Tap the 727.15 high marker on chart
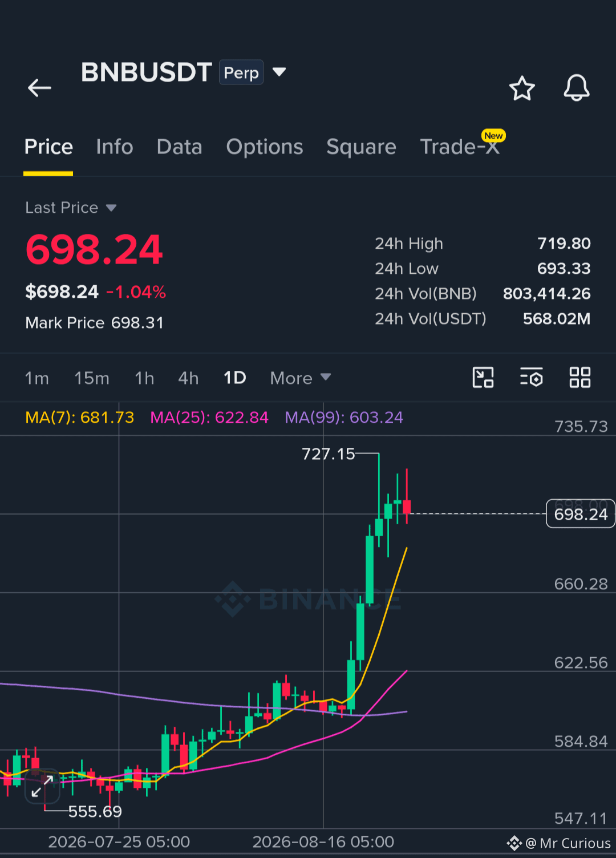The image size is (616, 858). 328,454
